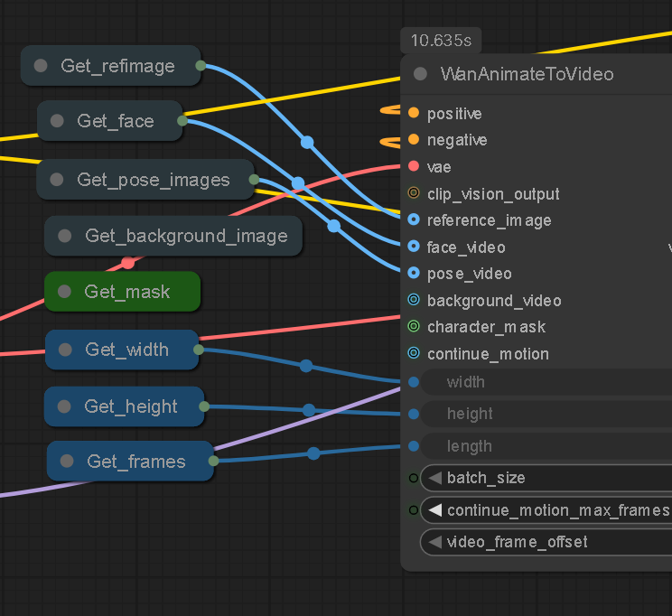Viewport: 672px width, 616px height.
Task: Collapse the WanAnimateToVideo node via its gray dot
Action: click(420, 74)
